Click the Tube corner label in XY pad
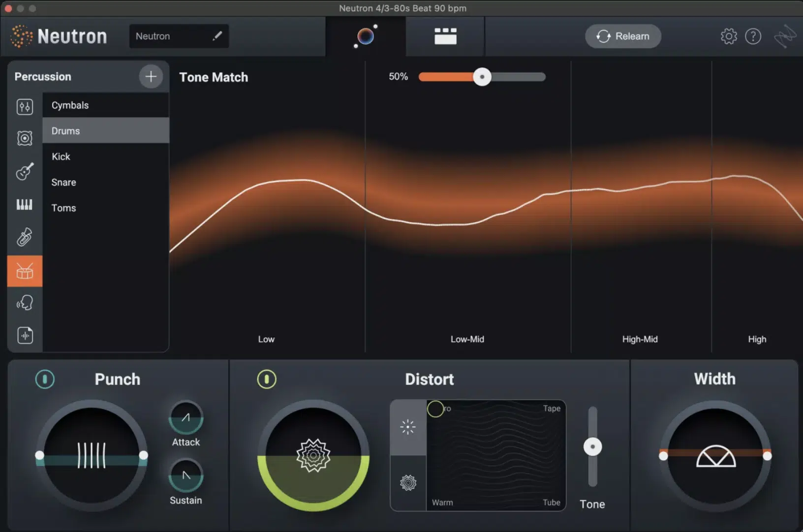This screenshot has height=532, width=803. pyautogui.click(x=552, y=502)
